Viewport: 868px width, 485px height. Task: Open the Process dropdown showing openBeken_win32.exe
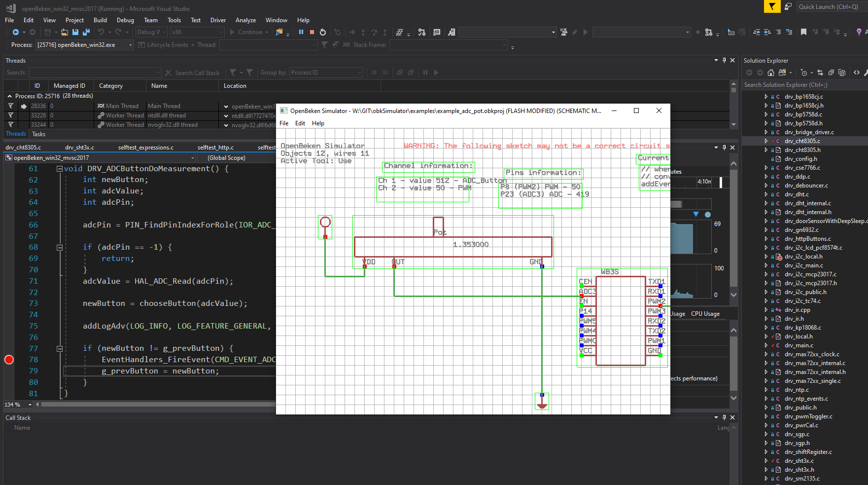point(85,45)
